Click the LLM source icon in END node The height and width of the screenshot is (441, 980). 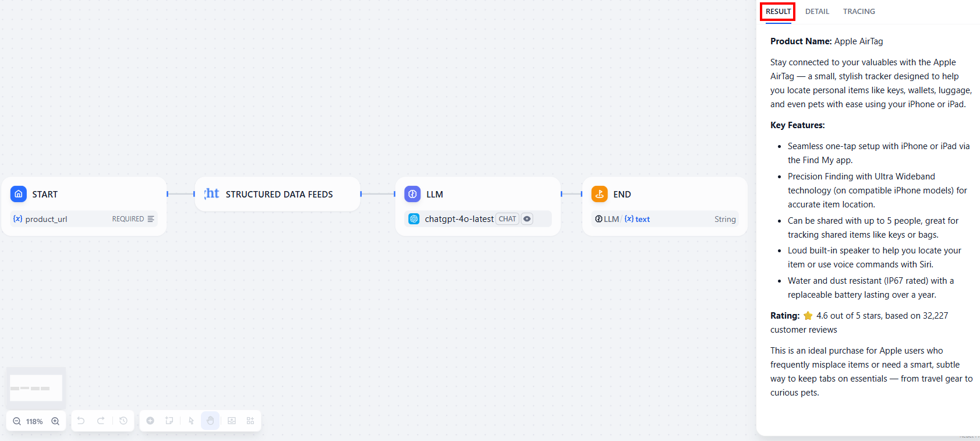(x=599, y=219)
